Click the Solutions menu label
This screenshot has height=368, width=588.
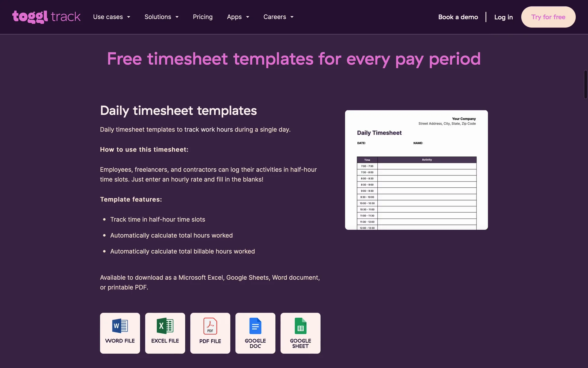pos(158,17)
